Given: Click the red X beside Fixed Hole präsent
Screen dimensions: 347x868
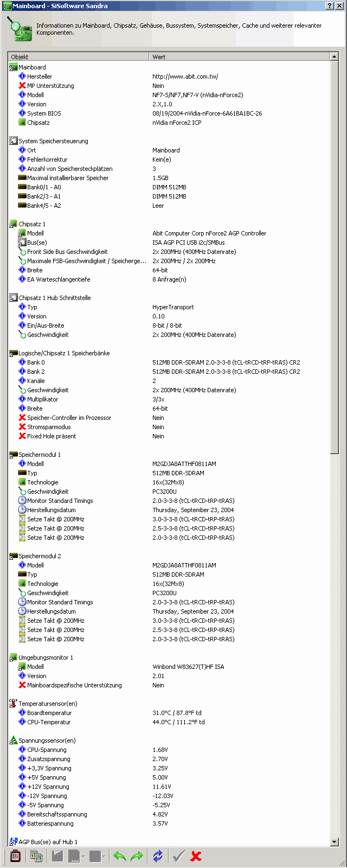Looking at the screenshot, I should [x=22, y=436].
